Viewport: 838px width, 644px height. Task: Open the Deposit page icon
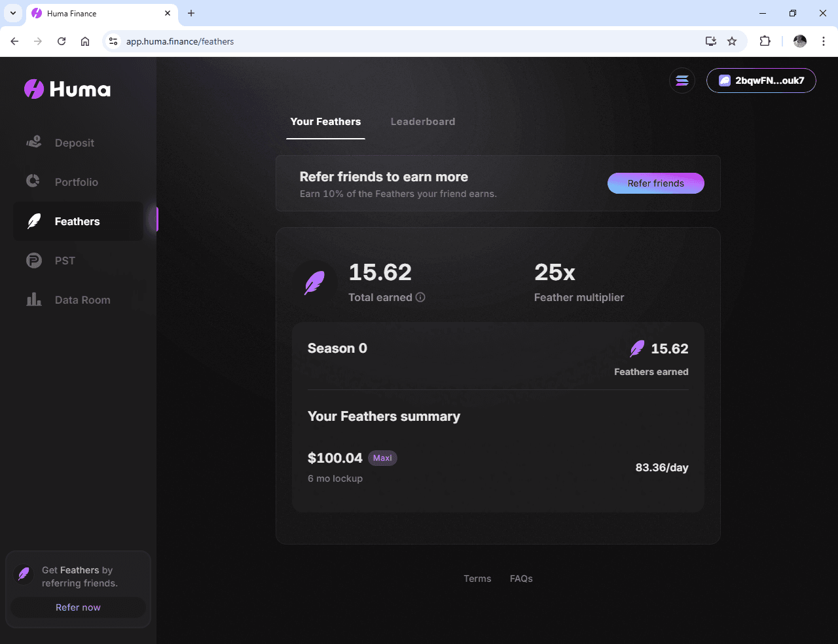(x=34, y=142)
